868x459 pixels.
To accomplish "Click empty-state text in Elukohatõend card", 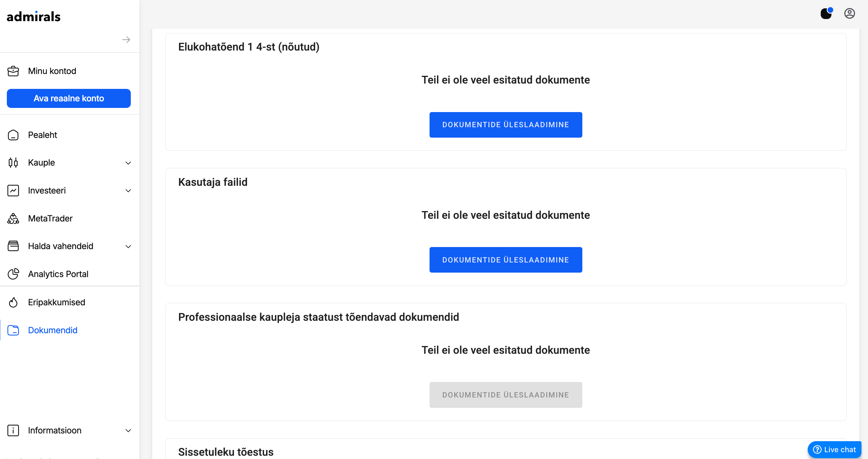I will click(x=505, y=80).
